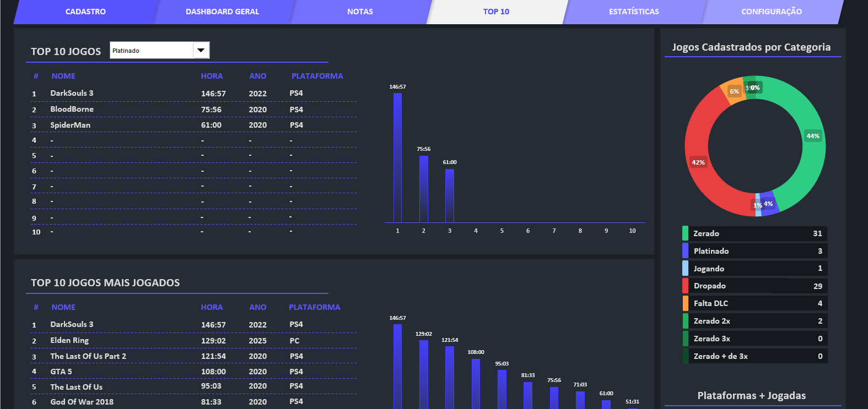Click the Dropado count of 29
The height and width of the screenshot is (409, 868).
click(818, 286)
